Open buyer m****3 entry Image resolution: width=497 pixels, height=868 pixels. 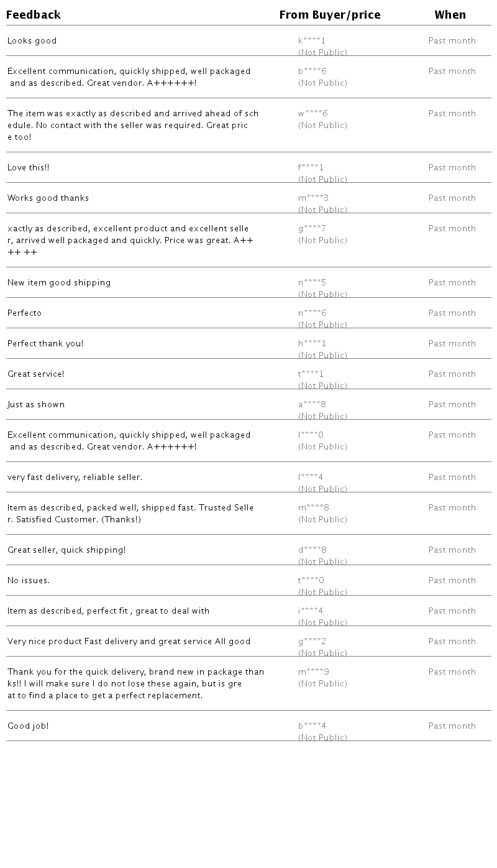click(313, 198)
